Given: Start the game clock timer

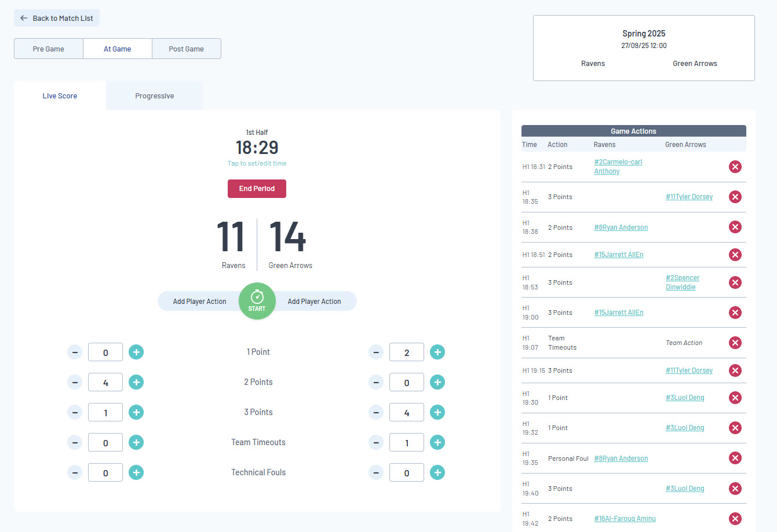Looking at the screenshot, I should pos(257,301).
